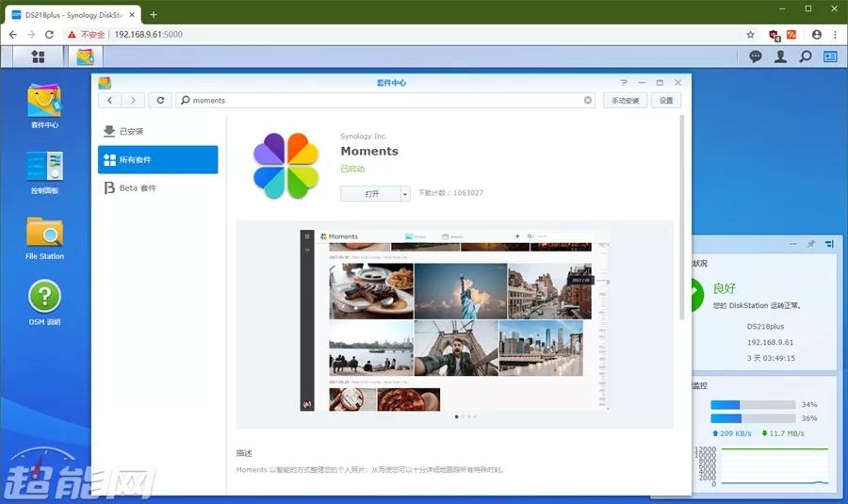Click 打开 to open Moments
Image resolution: width=848 pixels, height=504 pixels.
[371, 194]
